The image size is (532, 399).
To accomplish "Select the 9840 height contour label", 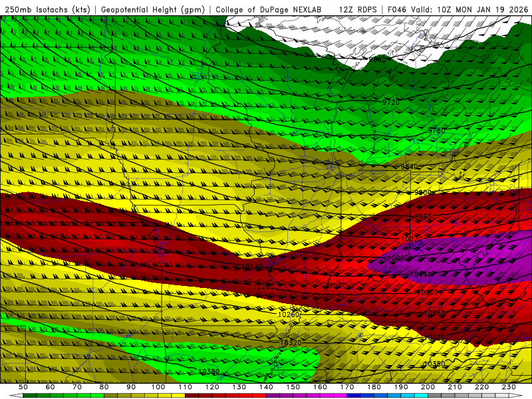I will (x=410, y=167).
